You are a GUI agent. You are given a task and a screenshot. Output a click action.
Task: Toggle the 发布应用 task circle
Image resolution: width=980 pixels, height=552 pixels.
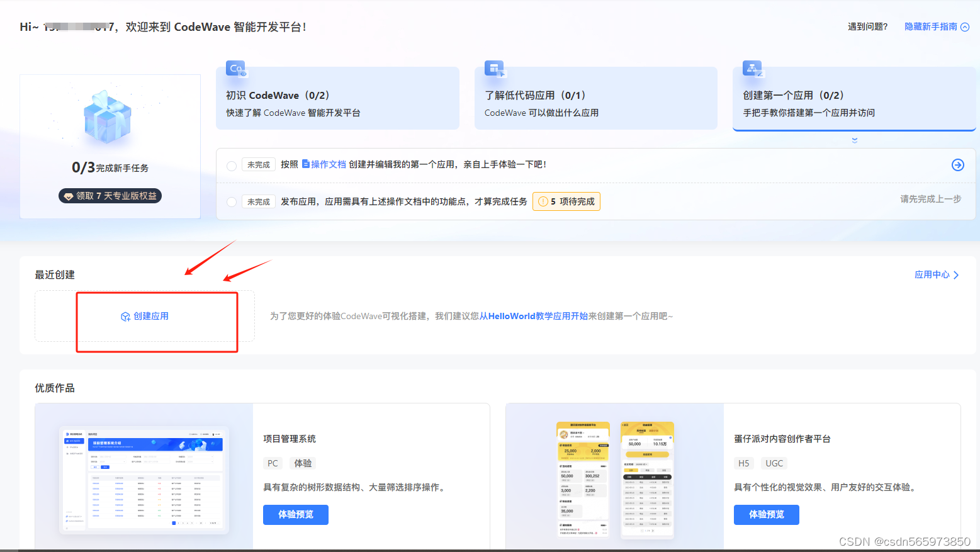[x=232, y=202]
